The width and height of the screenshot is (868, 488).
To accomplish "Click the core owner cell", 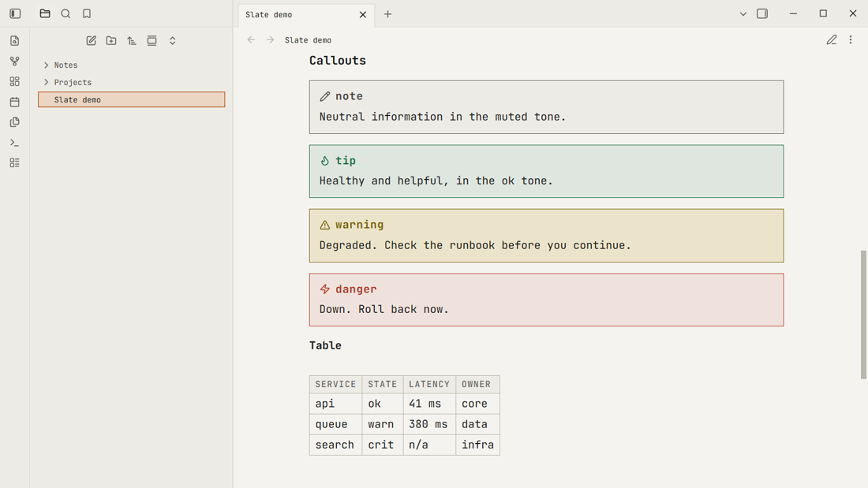I will [x=477, y=404].
